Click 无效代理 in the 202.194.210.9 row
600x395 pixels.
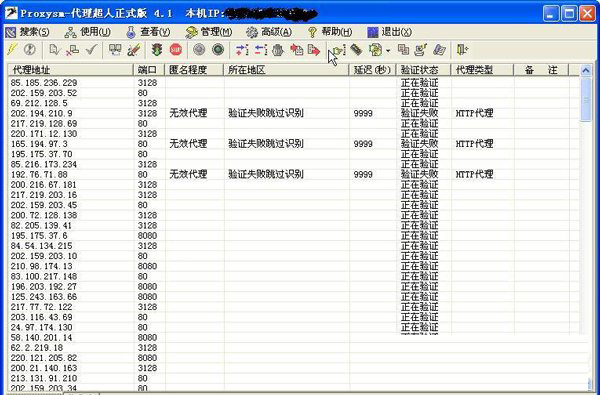tap(188, 113)
